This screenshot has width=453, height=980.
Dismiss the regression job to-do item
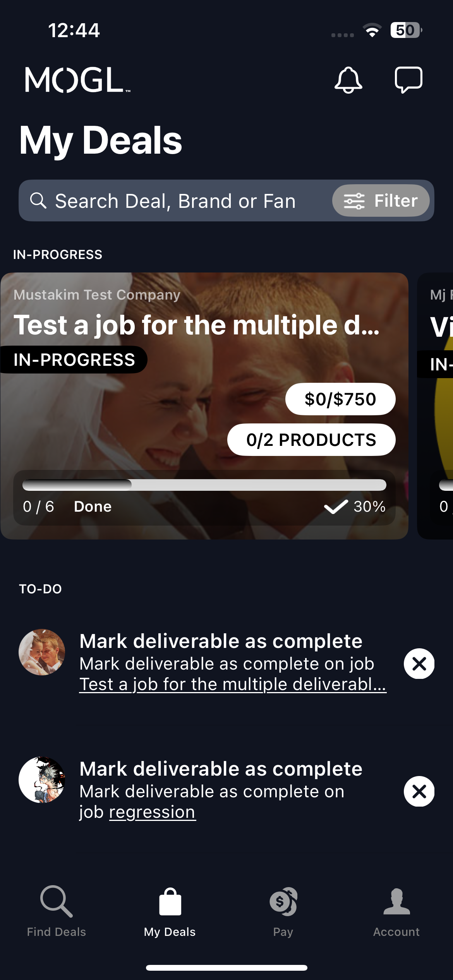[x=419, y=791]
